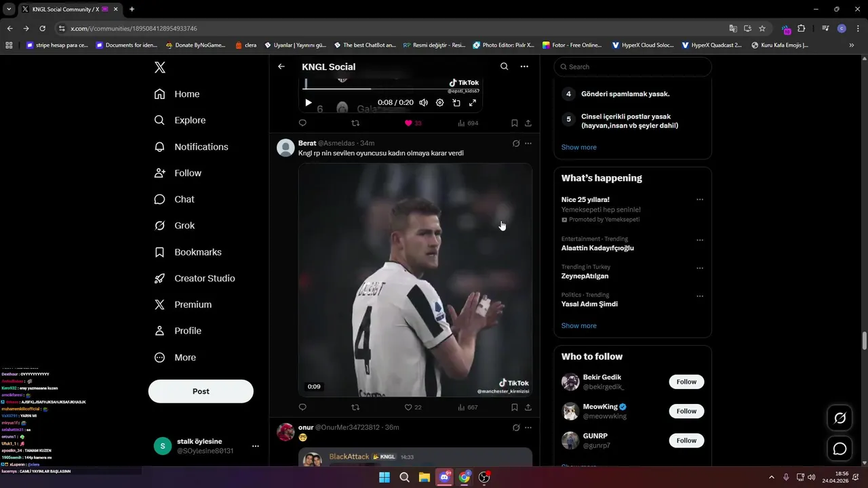The image size is (868, 488).
Task: Go to Profile page
Action: tap(178, 331)
